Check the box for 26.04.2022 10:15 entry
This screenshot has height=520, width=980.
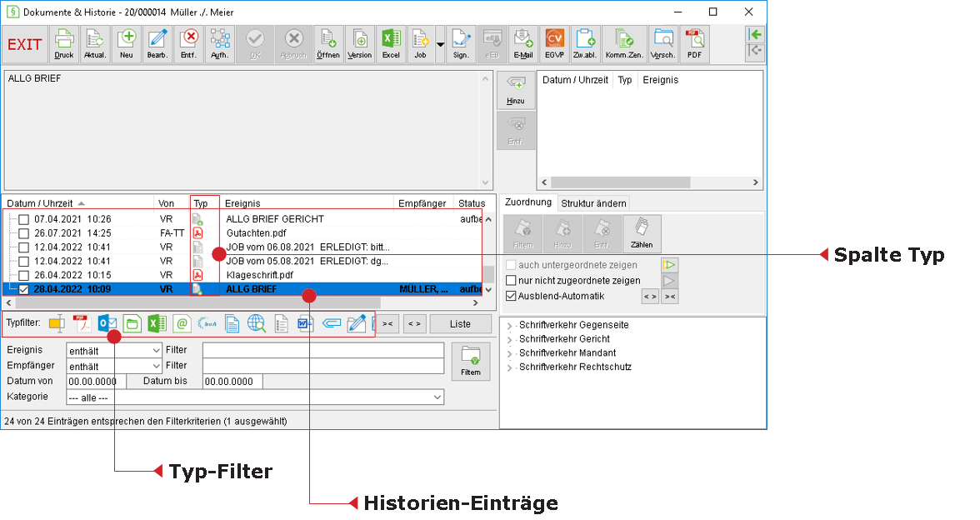coord(23,275)
